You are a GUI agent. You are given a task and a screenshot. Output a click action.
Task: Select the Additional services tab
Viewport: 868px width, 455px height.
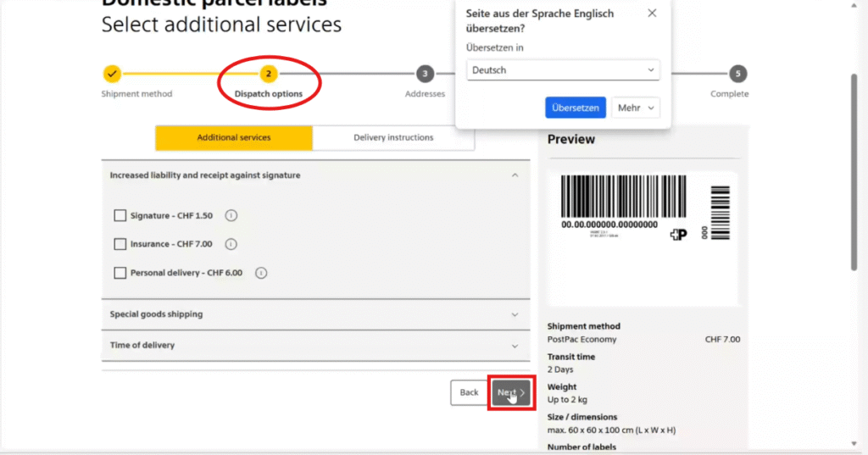point(234,137)
